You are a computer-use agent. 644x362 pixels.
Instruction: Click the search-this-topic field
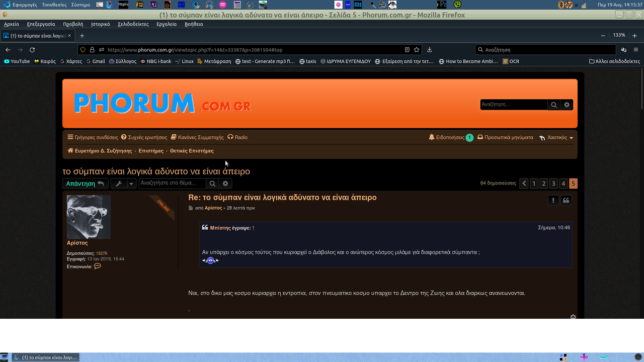pos(173,184)
